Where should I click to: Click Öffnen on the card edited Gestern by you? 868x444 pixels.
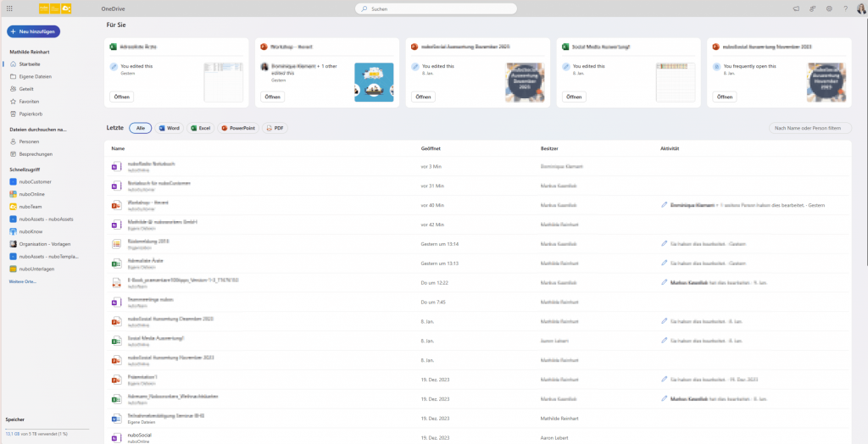coord(122,97)
